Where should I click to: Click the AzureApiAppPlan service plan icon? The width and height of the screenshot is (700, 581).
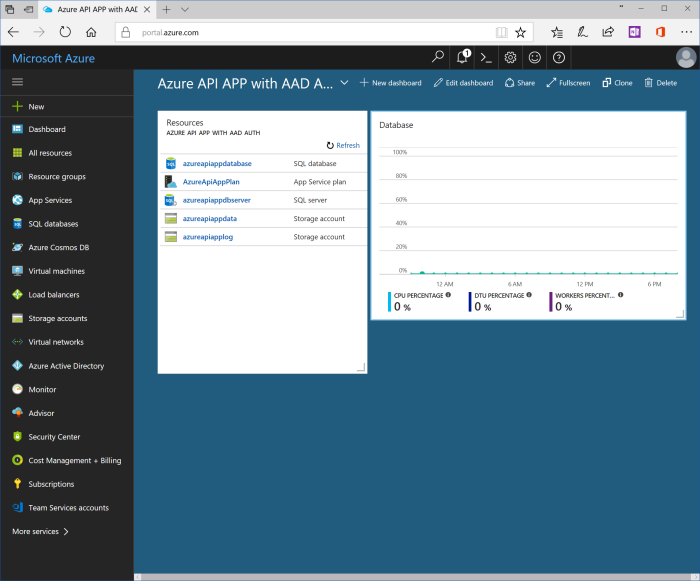(171, 182)
